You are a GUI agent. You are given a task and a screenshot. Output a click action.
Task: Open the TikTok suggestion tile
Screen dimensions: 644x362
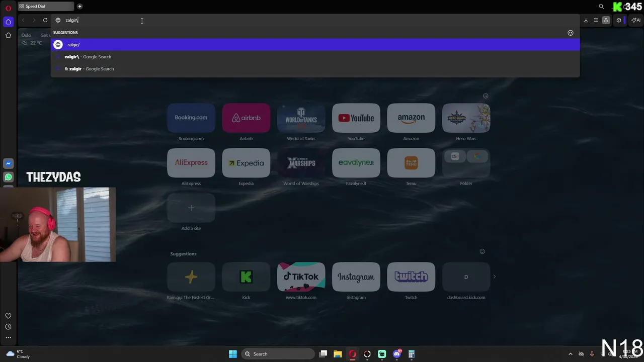pos(301,277)
